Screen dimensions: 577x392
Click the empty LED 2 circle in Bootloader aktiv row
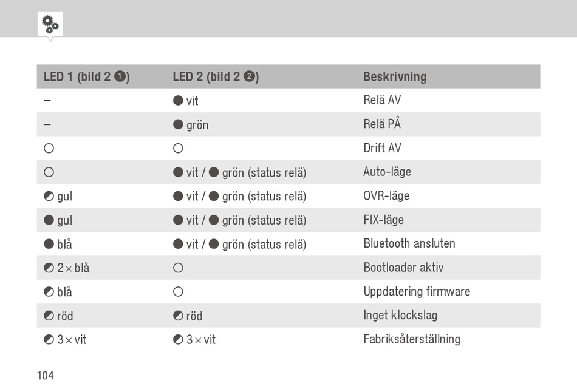coord(178,268)
